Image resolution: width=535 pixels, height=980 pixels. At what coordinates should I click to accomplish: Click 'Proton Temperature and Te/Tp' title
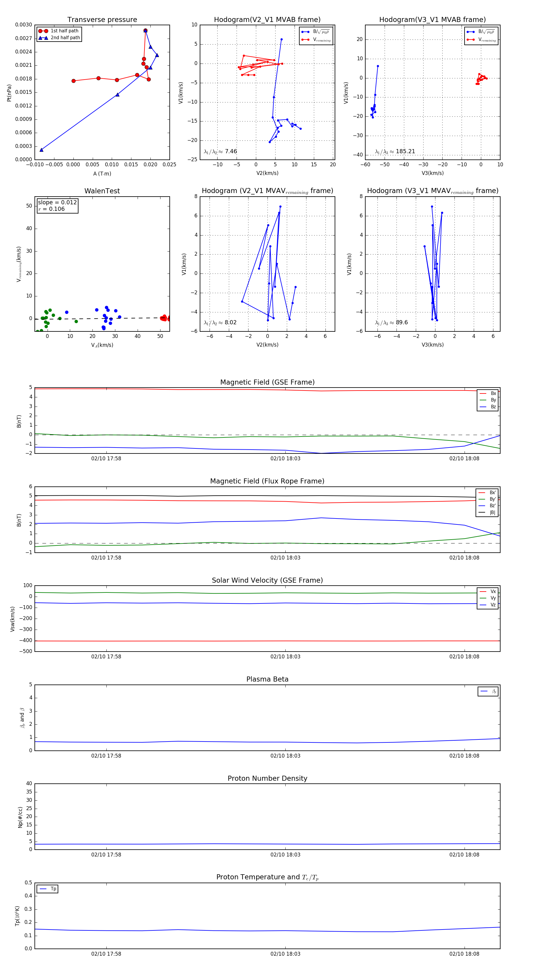tap(267, 877)
